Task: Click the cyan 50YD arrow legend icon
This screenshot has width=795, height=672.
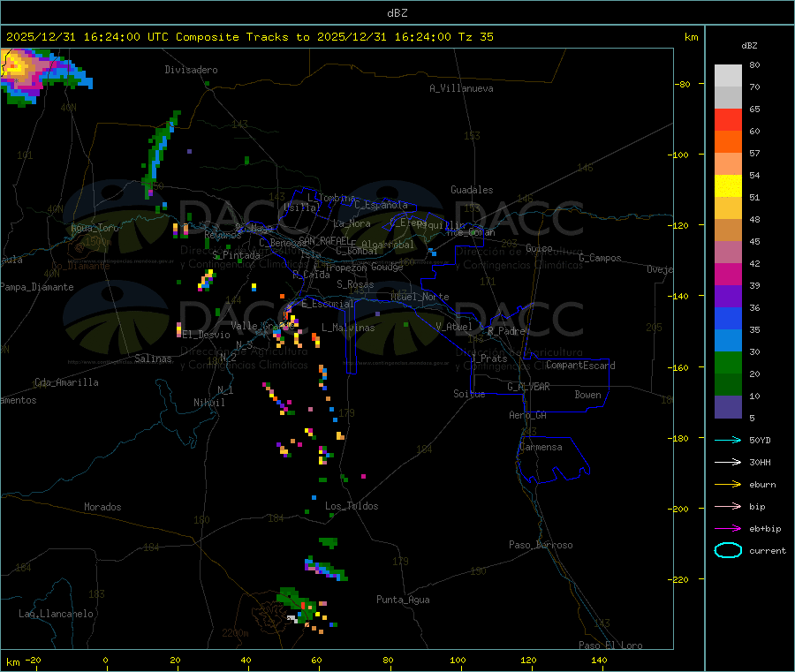Action: (728, 440)
